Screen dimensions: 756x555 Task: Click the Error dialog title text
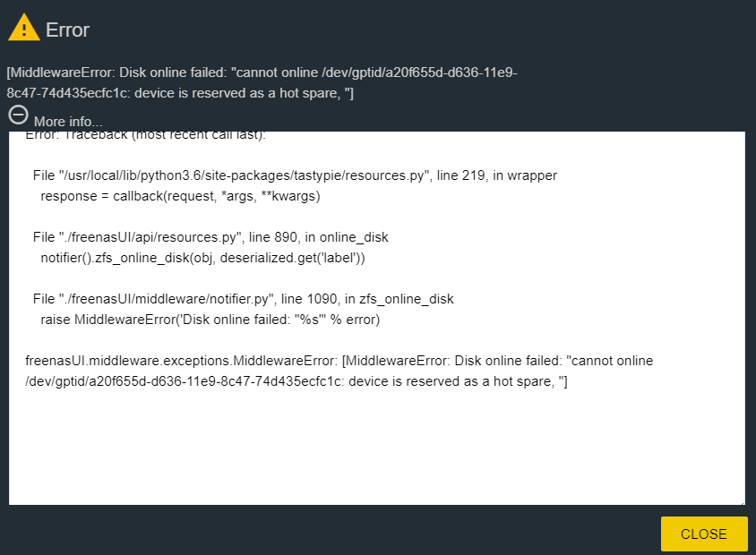pos(67,30)
